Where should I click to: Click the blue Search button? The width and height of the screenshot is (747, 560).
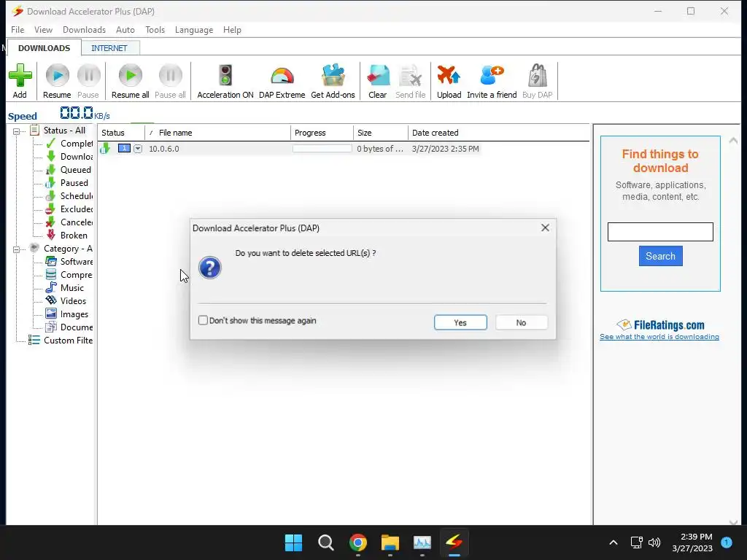(660, 256)
